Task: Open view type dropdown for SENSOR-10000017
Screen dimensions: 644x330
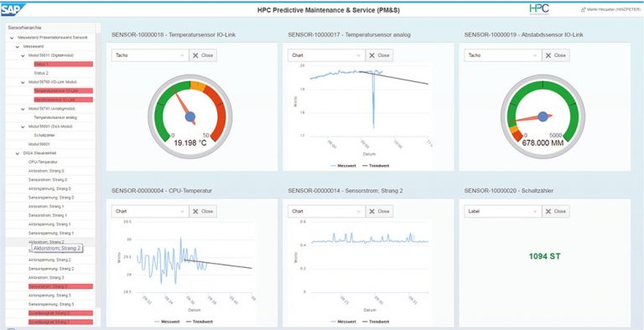Action: [x=326, y=55]
